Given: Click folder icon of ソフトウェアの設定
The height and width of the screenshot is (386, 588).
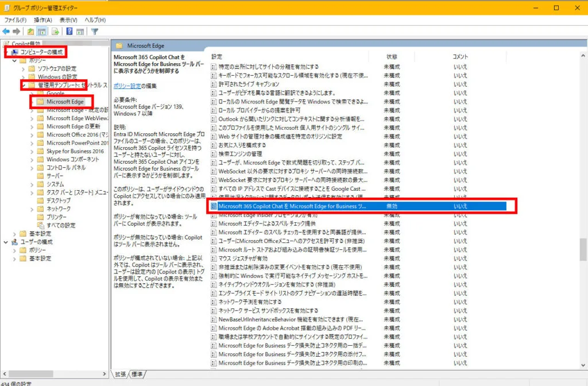Looking at the screenshot, I should click(x=32, y=69).
